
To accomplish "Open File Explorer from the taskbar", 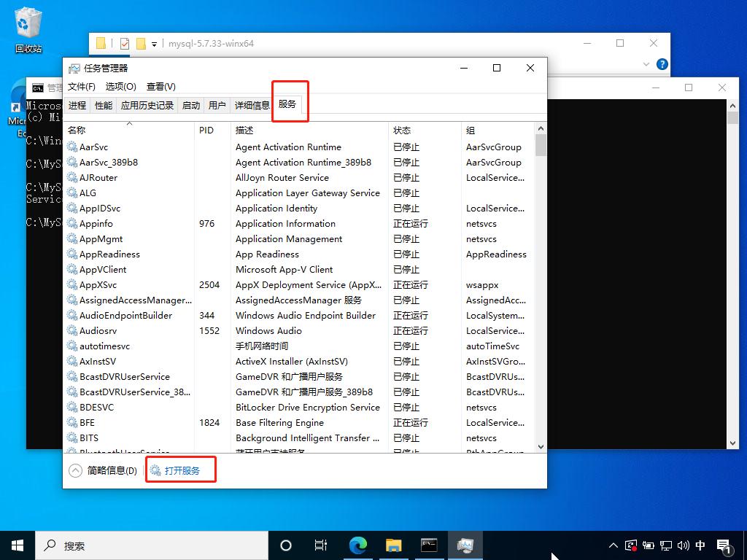I will (x=393, y=545).
